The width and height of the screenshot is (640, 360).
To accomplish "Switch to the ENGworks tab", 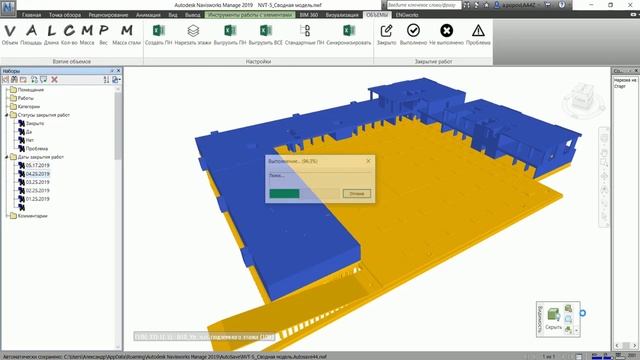I will coord(407,15).
